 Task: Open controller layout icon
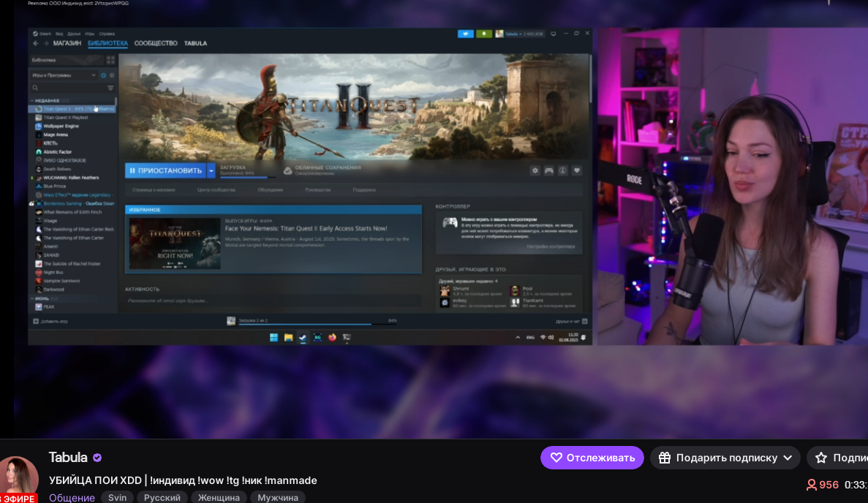[548, 170]
